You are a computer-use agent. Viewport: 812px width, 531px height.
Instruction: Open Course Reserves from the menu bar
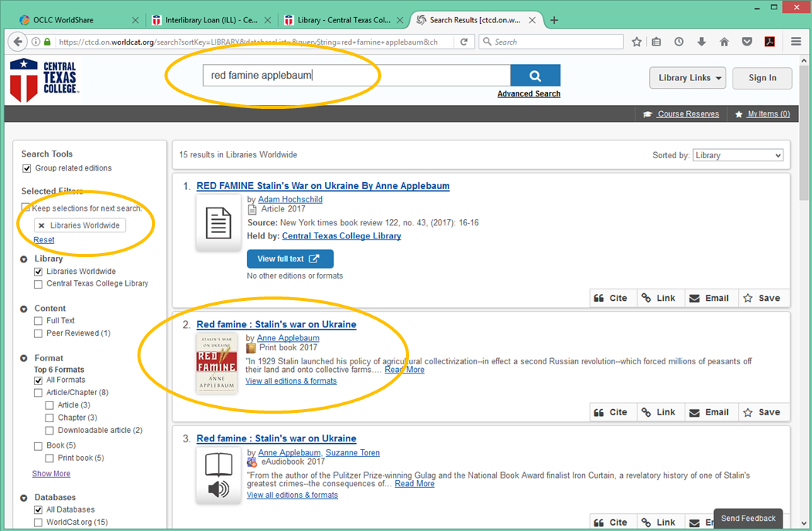coord(682,114)
